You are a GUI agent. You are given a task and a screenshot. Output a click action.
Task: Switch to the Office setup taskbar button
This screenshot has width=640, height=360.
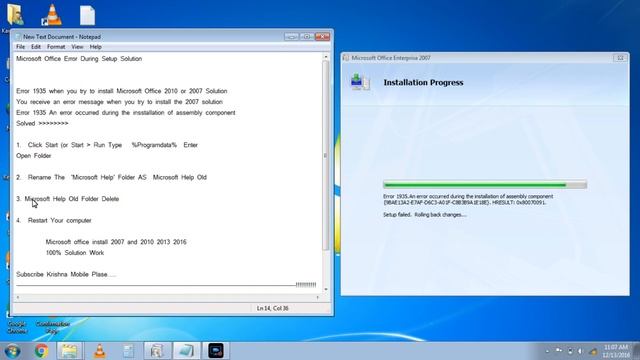[157, 351]
